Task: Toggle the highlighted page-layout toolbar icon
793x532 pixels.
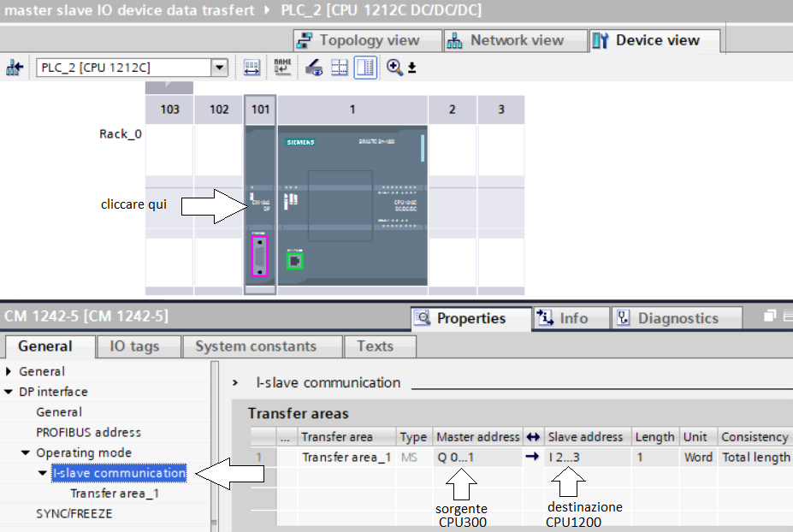Action: tap(365, 68)
